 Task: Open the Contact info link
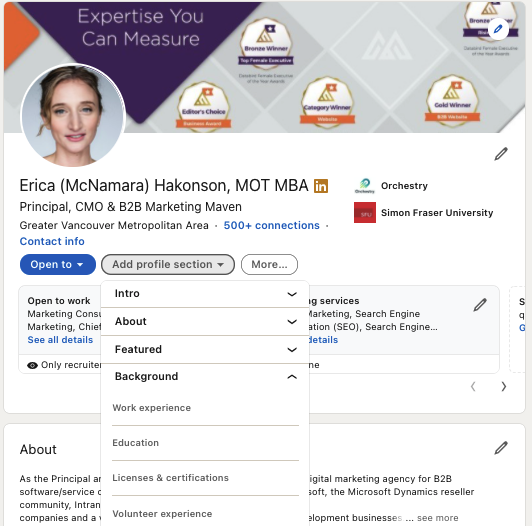click(52, 241)
